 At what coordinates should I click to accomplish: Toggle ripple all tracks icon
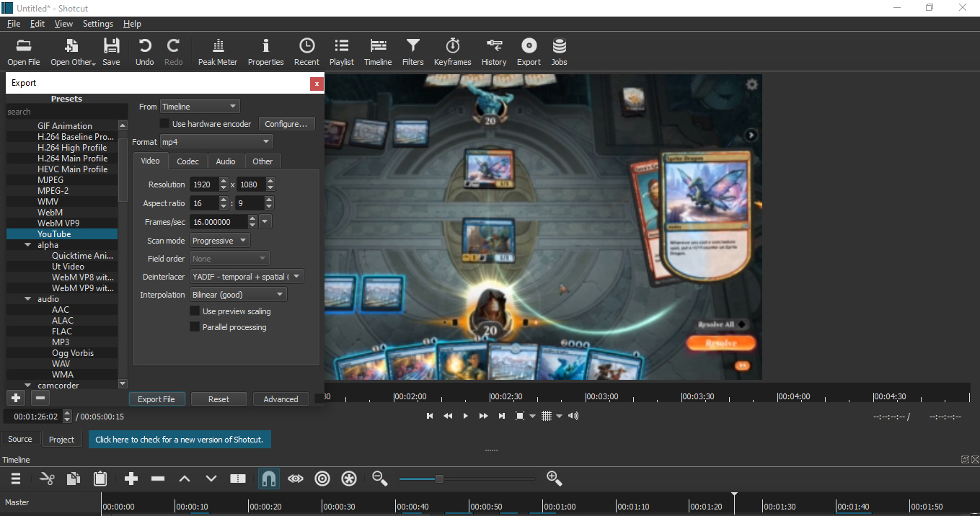[x=349, y=479]
